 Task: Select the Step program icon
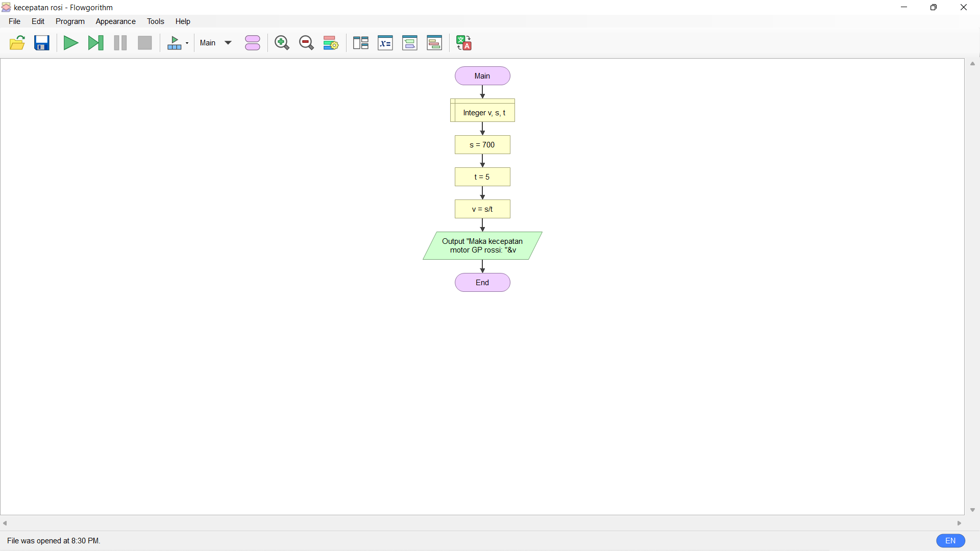95,43
